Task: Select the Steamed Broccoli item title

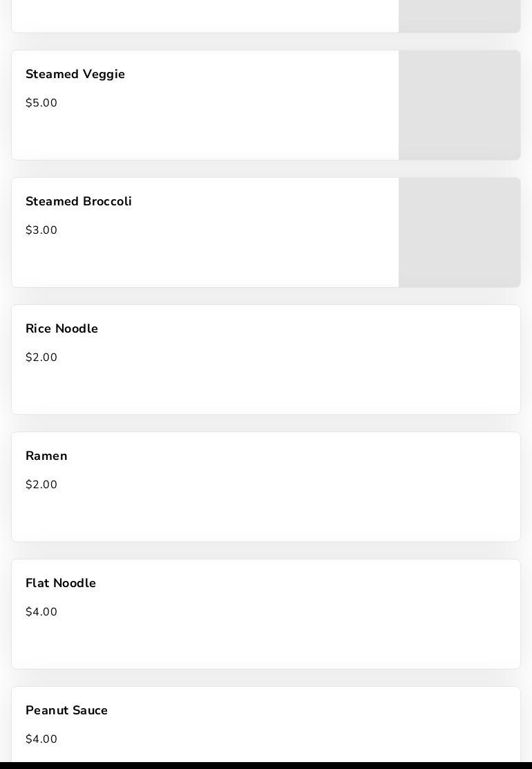Action: tap(79, 201)
